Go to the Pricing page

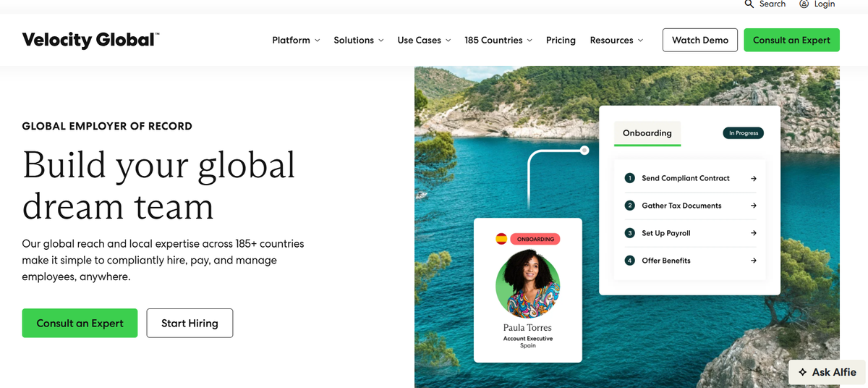coord(561,41)
